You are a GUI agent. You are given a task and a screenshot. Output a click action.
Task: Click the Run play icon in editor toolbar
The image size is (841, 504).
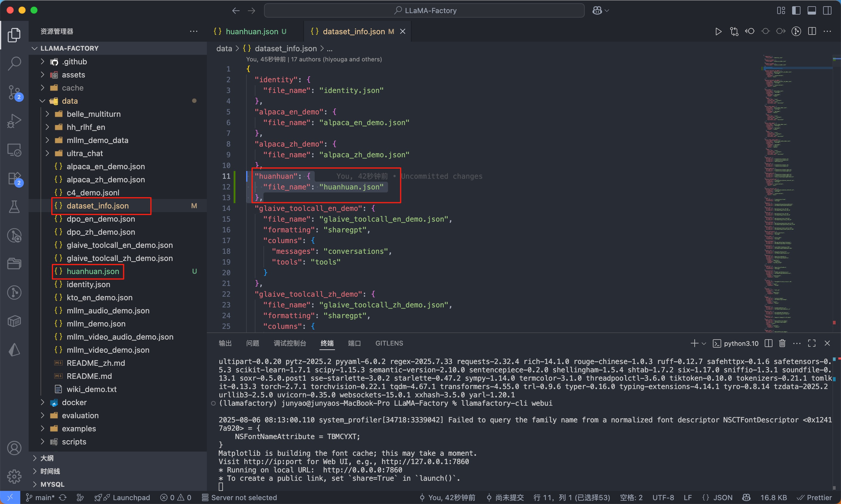718,32
